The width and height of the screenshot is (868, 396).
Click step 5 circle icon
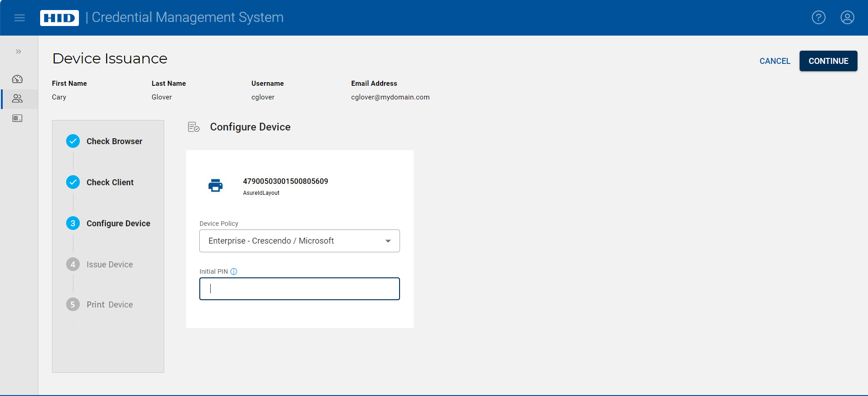click(x=73, y=304)
